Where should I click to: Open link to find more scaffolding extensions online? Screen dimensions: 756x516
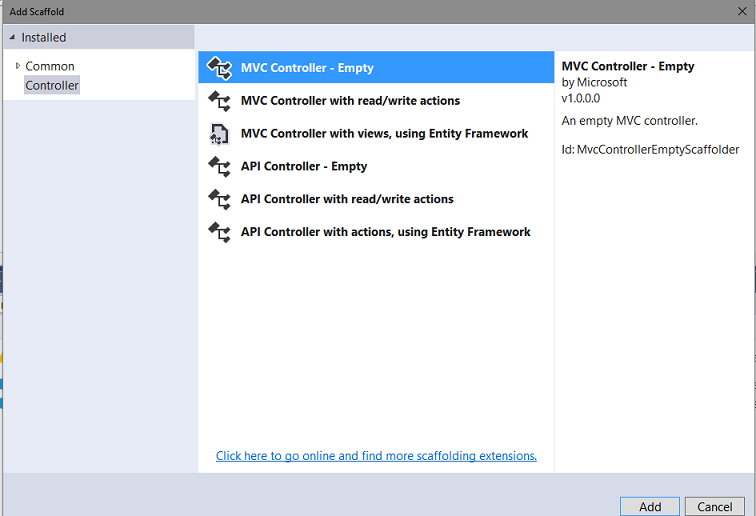pyautogui.click(x=376, y=456)
